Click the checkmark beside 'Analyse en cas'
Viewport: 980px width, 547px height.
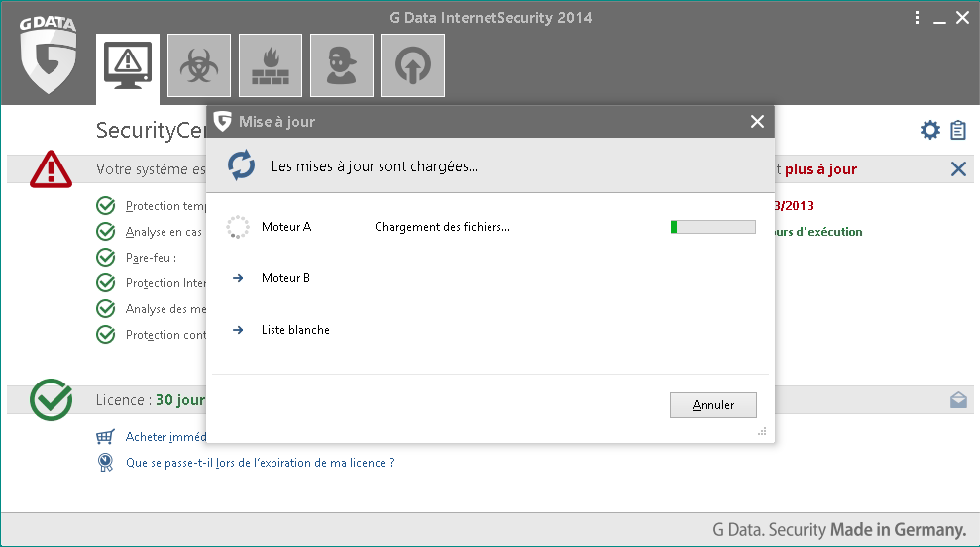coord(106,231)
